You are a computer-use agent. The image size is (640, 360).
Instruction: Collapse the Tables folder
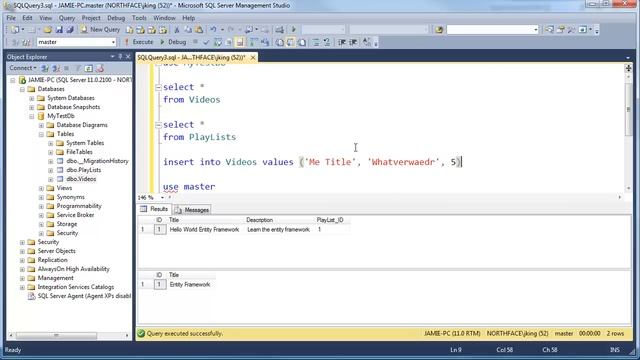(41, 134)
